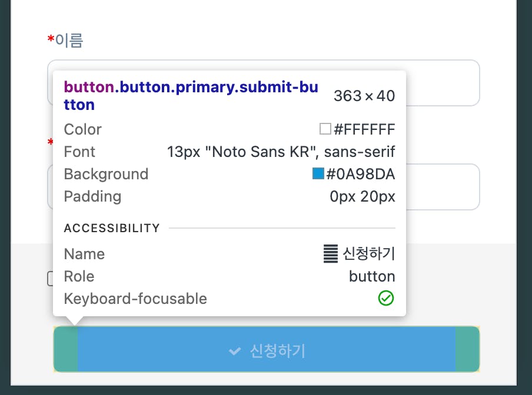The image size is (532, 395).
Task: Tick the checkbox partly hidden behind the tooltip
Action: point(51,279)
